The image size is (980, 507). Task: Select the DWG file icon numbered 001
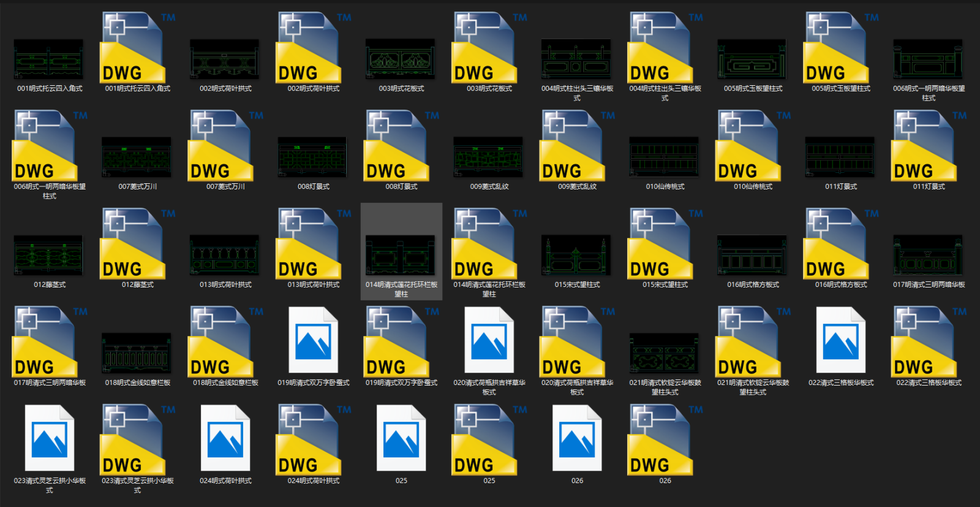134,47
